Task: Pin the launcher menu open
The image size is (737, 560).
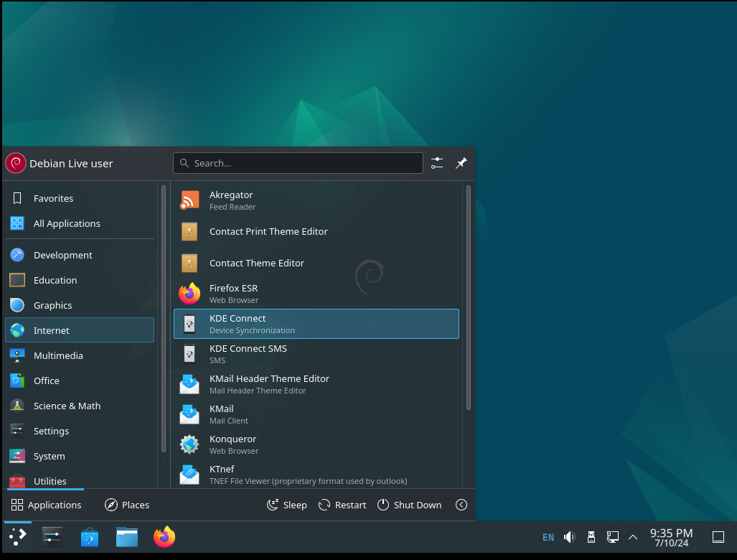Action: pyautogui.click(x=461, y=163)
